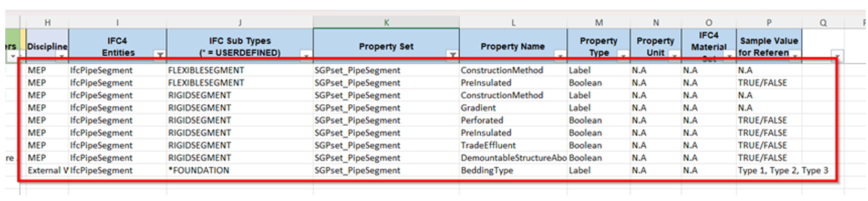Viewport: 868px width, 201px height.
Task: Open the IFC4 Entities filter dropdown
Action: 160,54
